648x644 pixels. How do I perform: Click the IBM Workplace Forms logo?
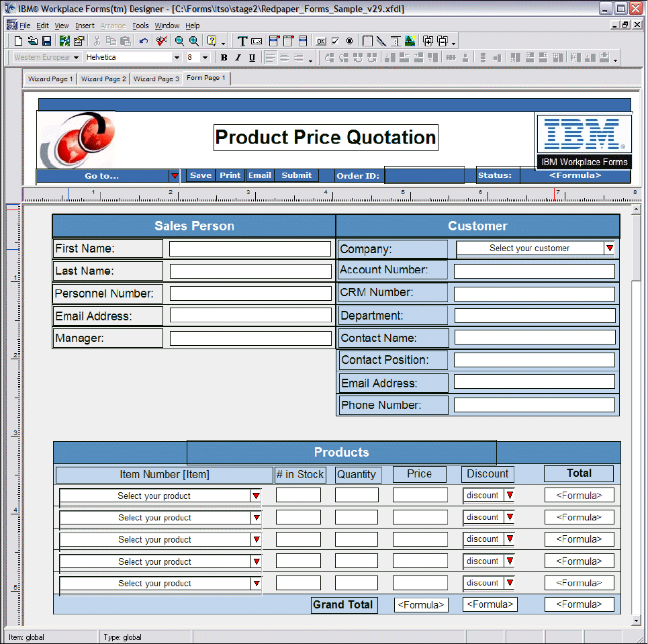coord(584,142)
